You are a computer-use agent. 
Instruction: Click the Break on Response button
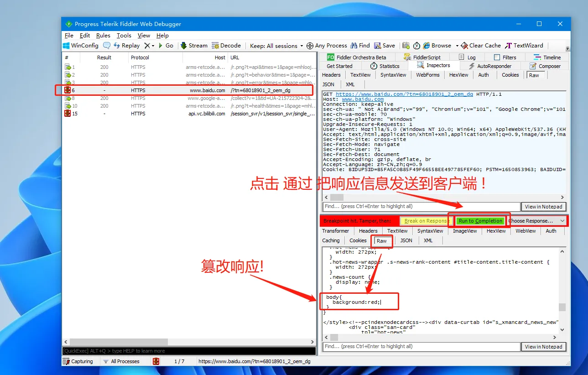click(x=426, y=221)
